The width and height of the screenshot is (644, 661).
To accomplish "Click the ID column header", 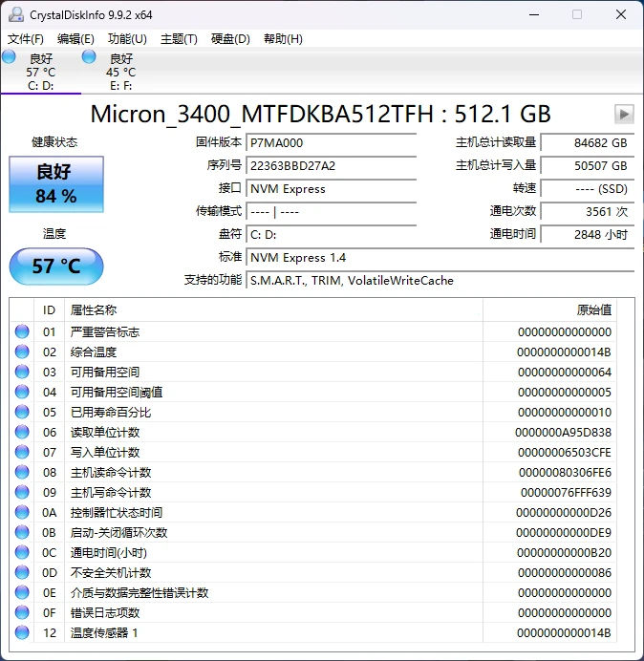I will 49,310.
